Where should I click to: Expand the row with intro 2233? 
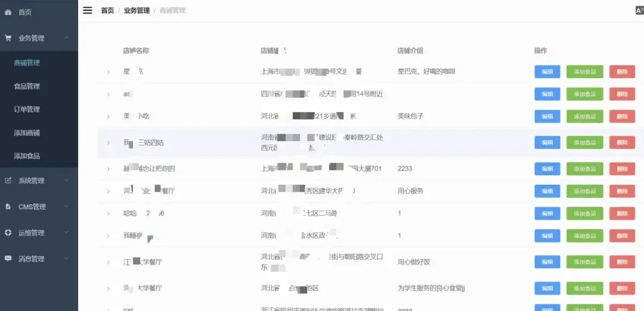point(109,169)
